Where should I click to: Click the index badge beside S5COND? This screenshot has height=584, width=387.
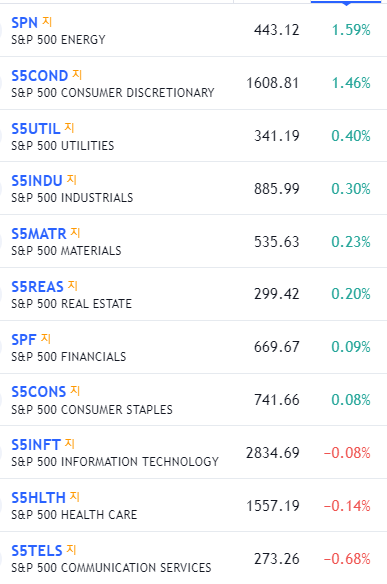click(x=77, y=75)
